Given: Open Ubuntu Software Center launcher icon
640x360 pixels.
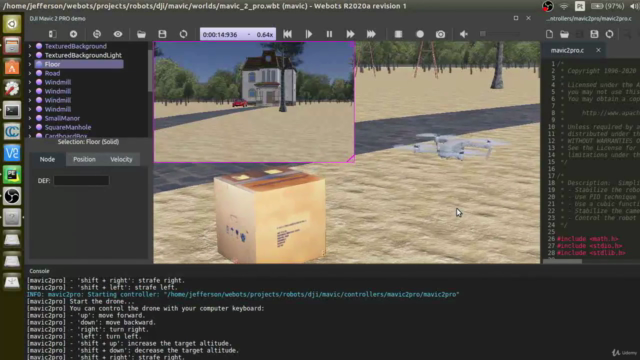Looking at the screenshot, I should 12,67.
